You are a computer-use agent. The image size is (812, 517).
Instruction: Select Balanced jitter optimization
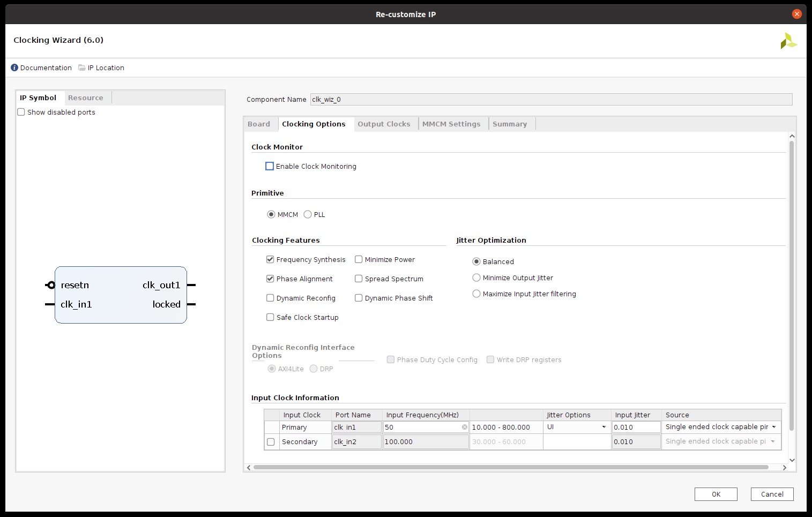pyautogui.click(x=476, y=261)
